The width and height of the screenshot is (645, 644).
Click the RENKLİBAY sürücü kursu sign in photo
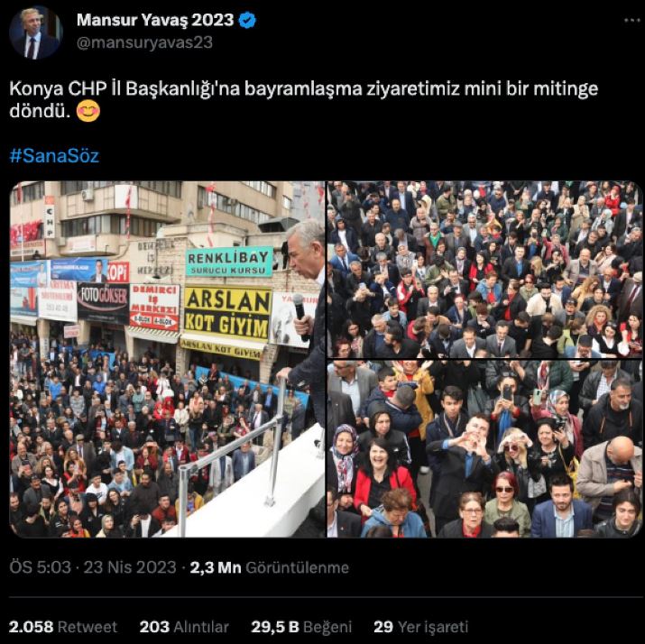pyautogui.click(x=229, y=262)
